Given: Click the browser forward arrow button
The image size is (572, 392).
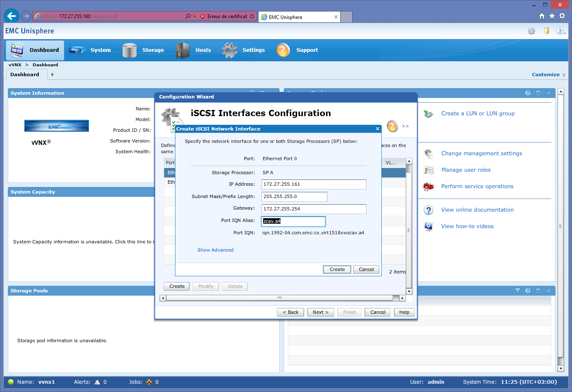Looking at the screenshot, I should (26, 16).
